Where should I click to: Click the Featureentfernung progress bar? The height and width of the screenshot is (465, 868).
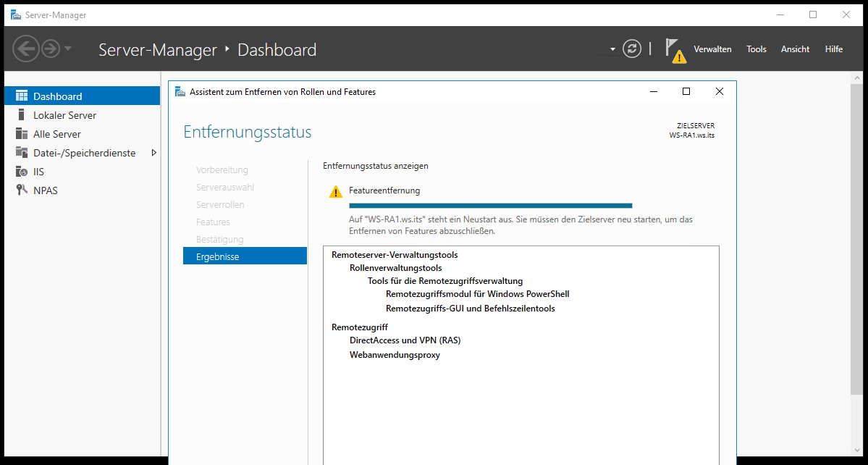pyautogui.click(x=490, y=206)
